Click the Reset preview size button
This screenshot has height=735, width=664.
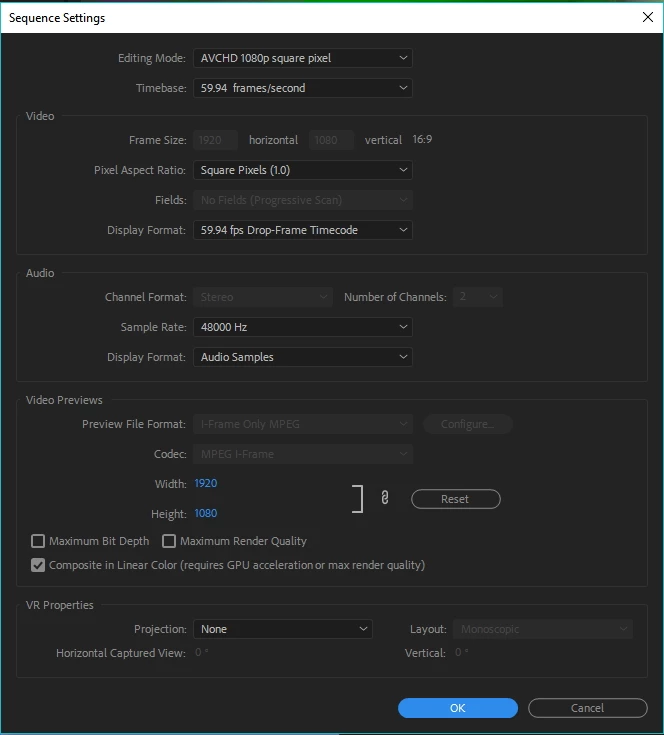pyautogui.click(x=455, y=499)
